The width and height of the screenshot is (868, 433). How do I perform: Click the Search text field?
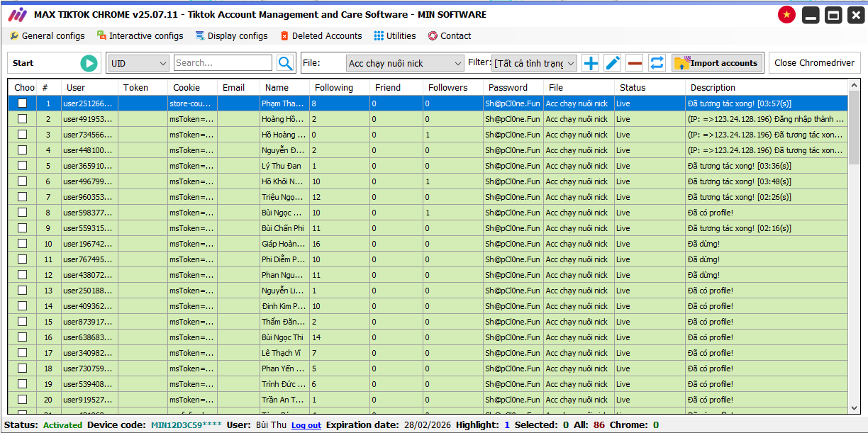click(x=223, y=63)
